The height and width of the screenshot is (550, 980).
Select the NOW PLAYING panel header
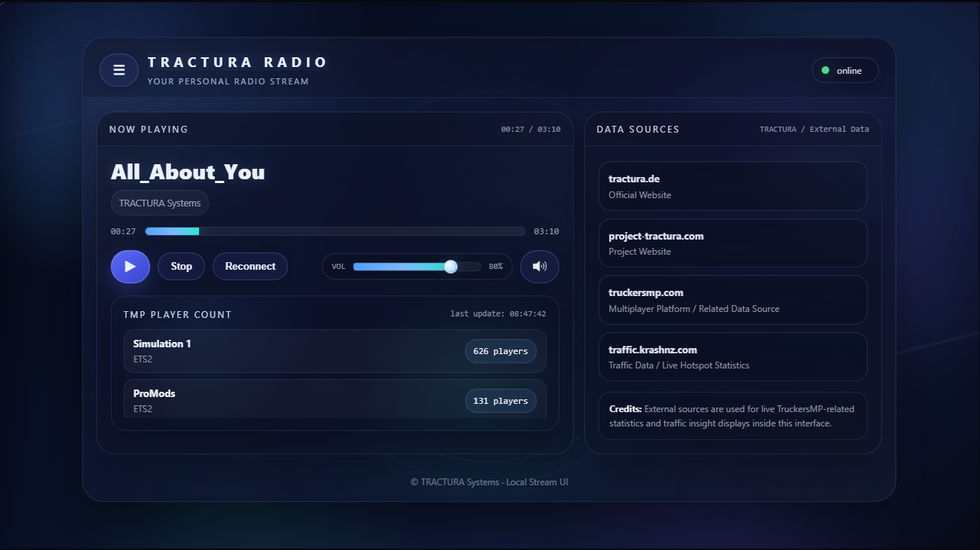point(149,129)
